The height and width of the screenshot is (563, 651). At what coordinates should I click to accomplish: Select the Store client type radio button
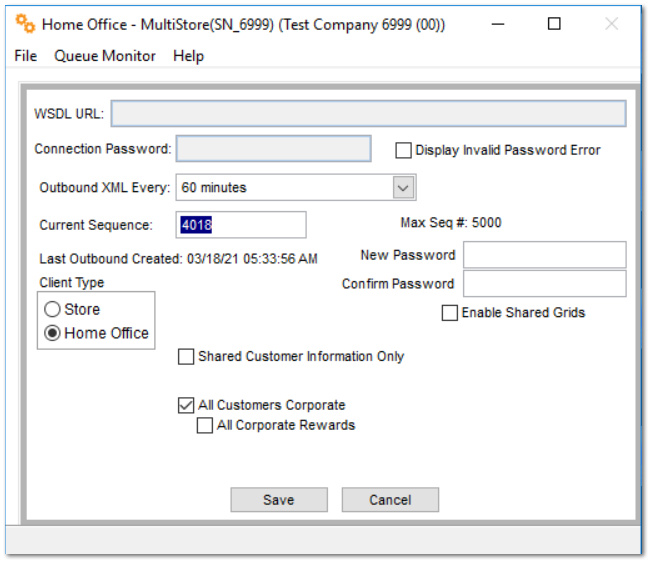click(52, 309)
